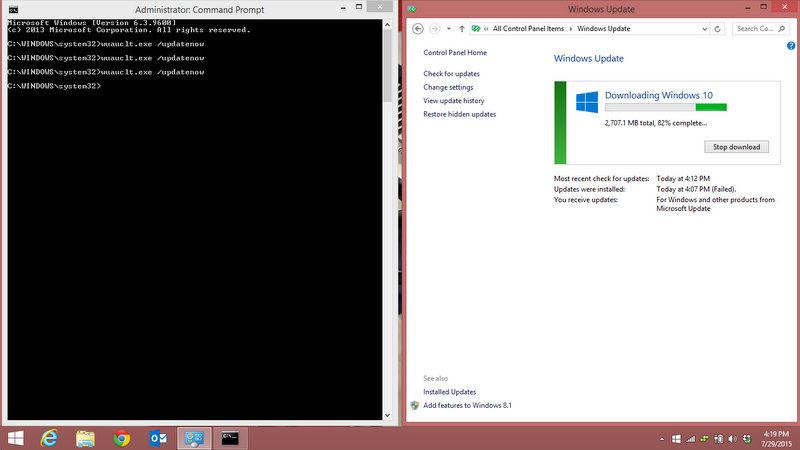Open View update history link
The width and height of the screenshot is (800, 450).
pos(454,101)
